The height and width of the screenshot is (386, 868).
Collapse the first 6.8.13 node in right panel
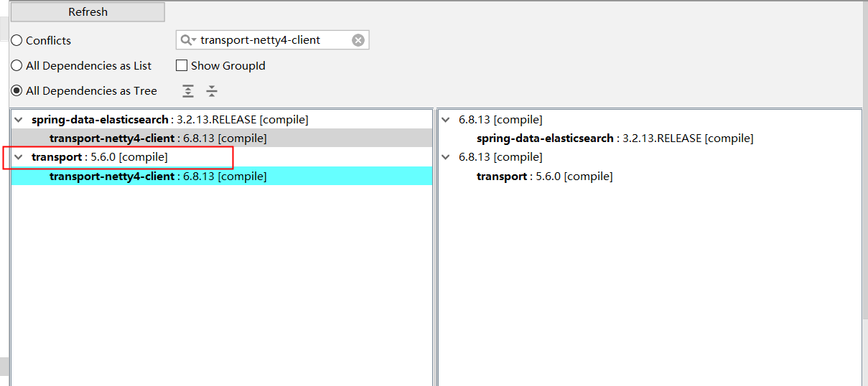446,120
